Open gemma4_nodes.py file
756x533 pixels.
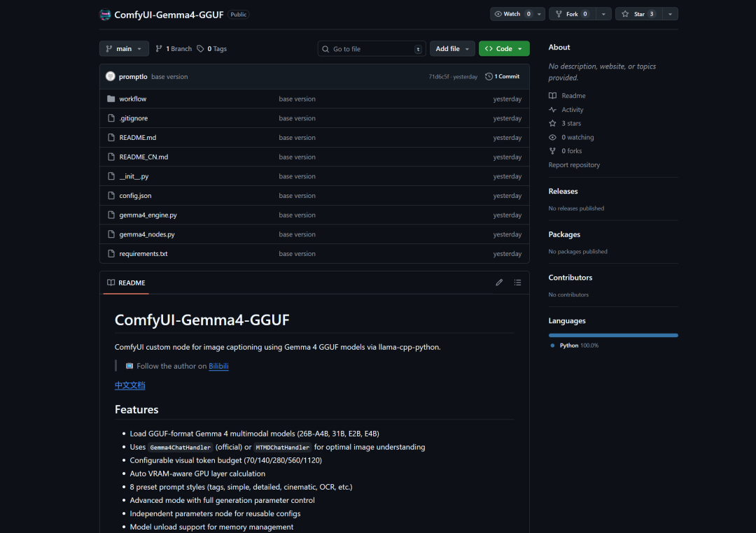pos(147,234)
